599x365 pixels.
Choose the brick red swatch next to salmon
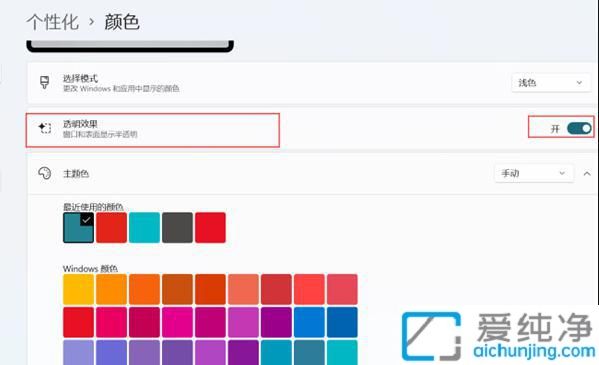click(276, 289)
